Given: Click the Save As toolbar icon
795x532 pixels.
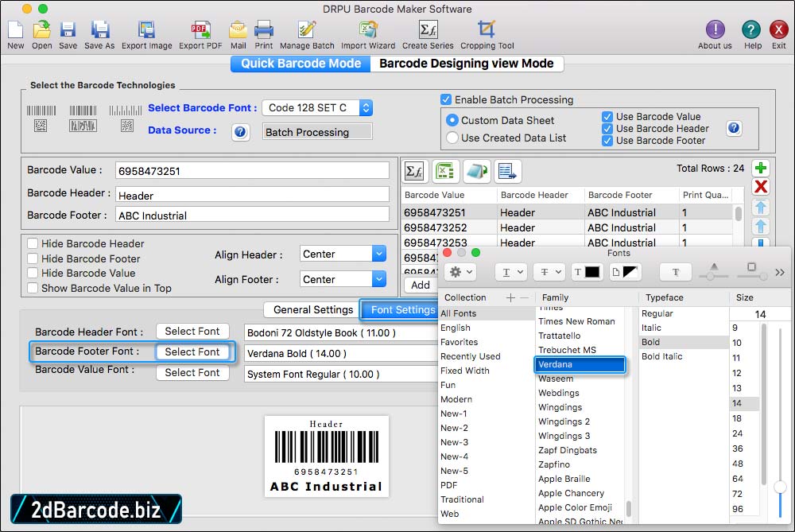Looking at the screenshot, I should (x=99, y=29).
